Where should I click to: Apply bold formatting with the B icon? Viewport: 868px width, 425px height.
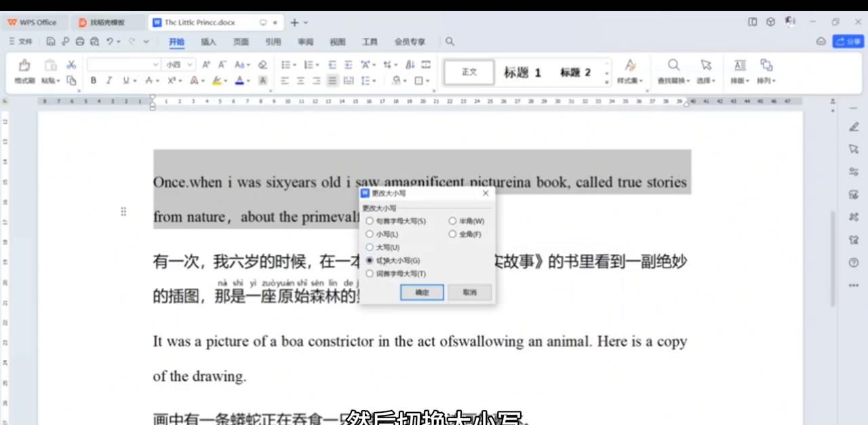93,80
